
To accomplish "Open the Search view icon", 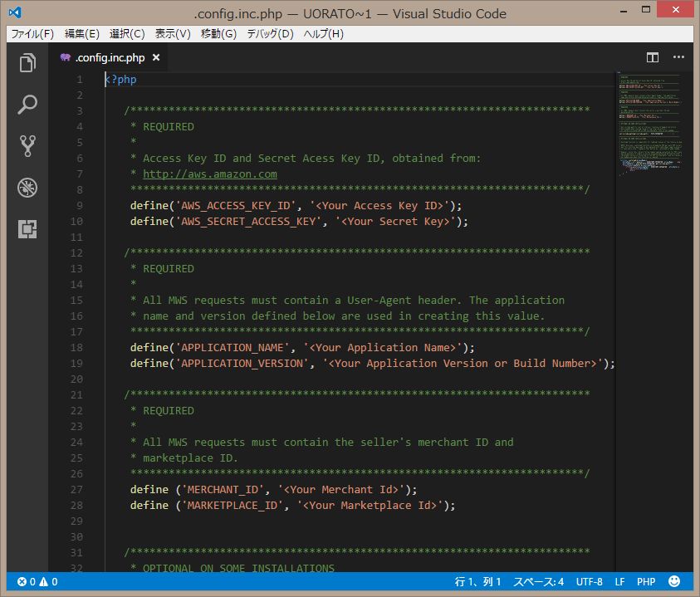I will click(27, 104).
